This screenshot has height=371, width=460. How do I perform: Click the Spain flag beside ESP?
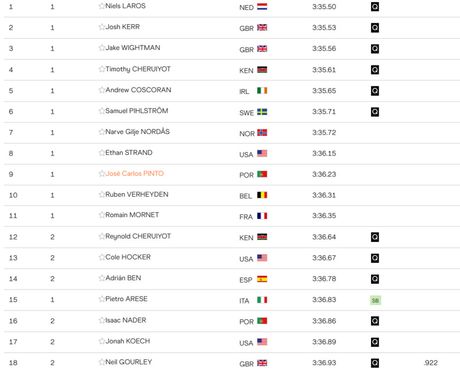pyautogui.click(x=262, y=279)
